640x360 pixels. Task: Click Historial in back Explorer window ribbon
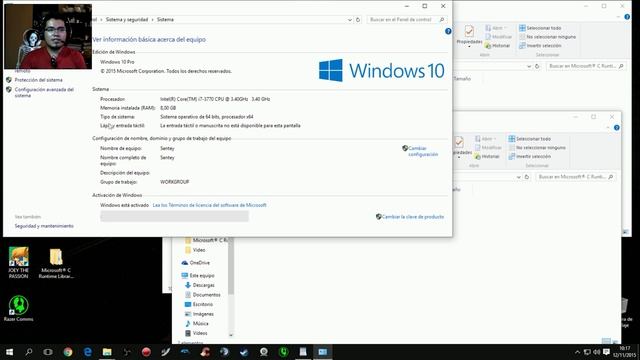click(498, 46)
